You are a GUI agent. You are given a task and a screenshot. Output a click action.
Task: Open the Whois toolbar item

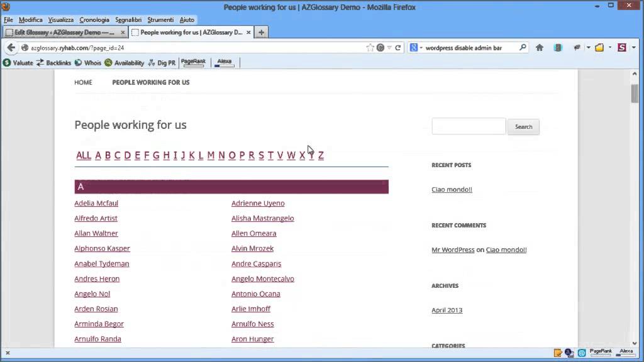click(x=88, y=63)
